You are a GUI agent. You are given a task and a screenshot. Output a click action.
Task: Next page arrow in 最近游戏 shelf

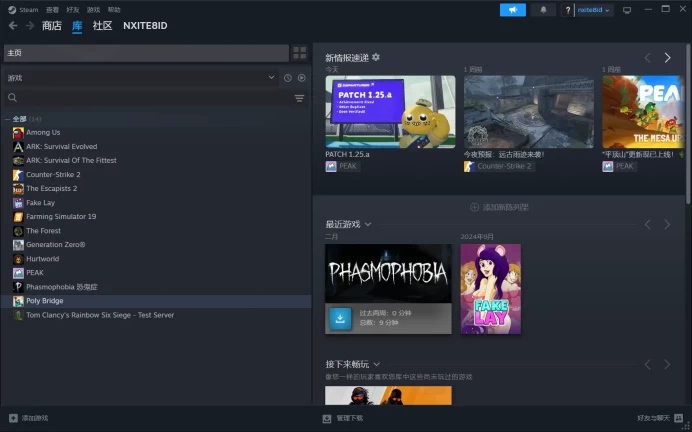click(667, 225)
